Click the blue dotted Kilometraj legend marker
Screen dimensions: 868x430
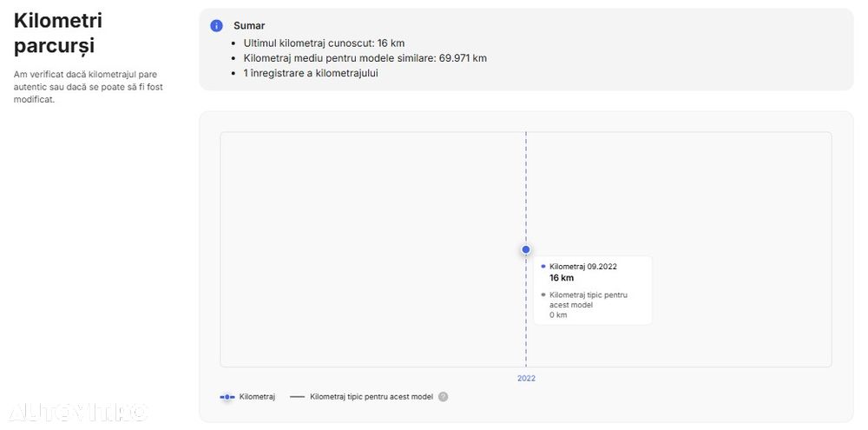pos(227,397)
